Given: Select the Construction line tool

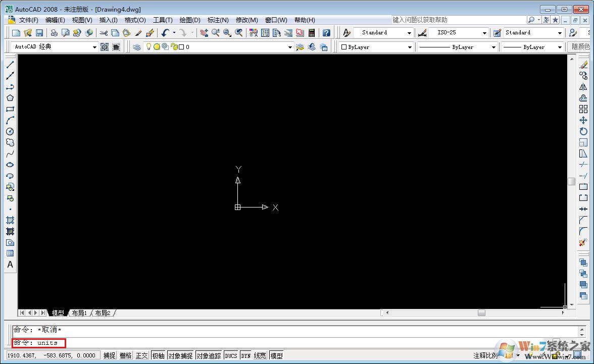Looking at the screenshot, I should pos(10,76).
